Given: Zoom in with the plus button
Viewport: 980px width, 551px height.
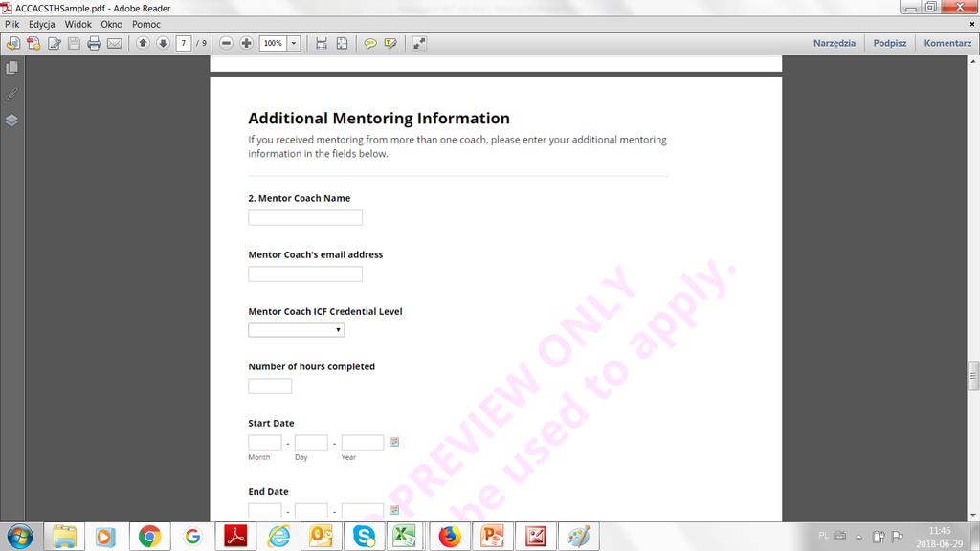Looking at the screenshot, I should [246, 43].
